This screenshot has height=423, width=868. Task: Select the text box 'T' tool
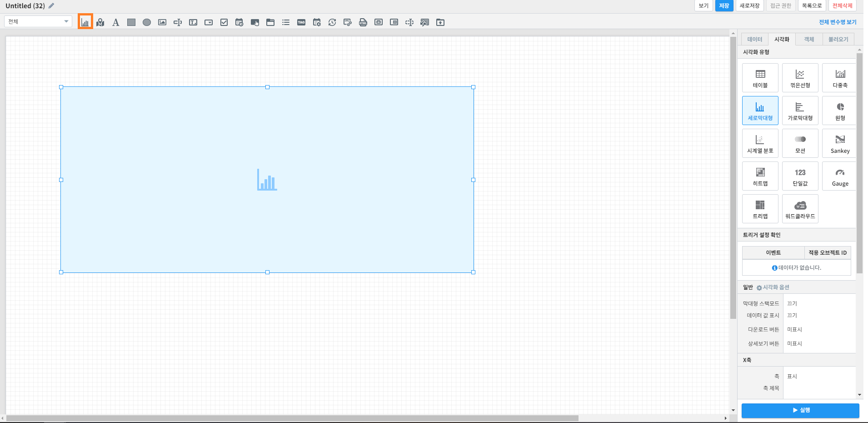coord(193,22)
